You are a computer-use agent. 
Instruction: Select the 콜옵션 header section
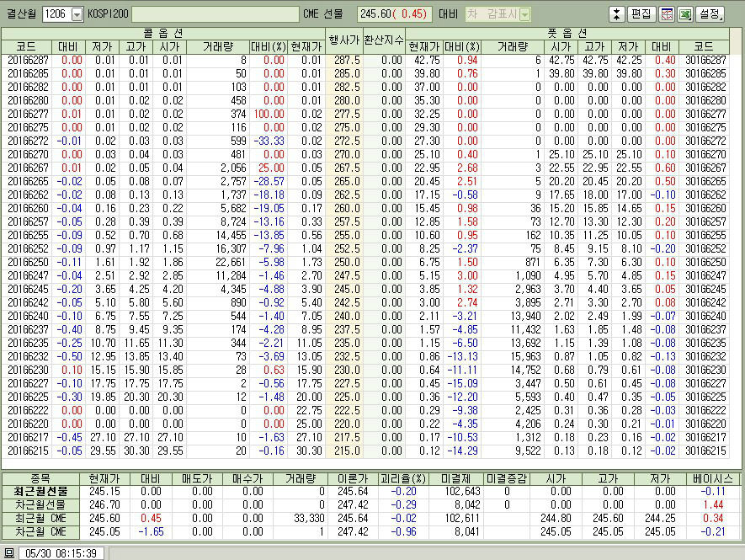coord(162,33)
